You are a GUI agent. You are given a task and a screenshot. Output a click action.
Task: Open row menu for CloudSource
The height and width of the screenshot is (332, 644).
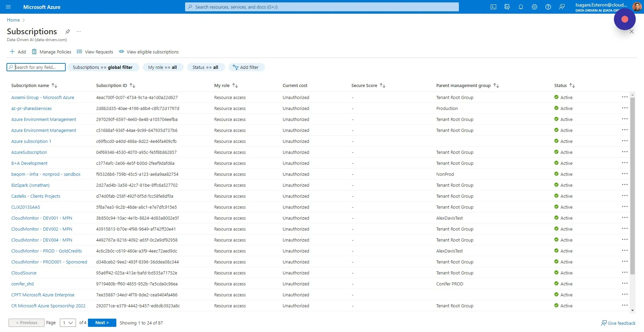click(625, 272)
